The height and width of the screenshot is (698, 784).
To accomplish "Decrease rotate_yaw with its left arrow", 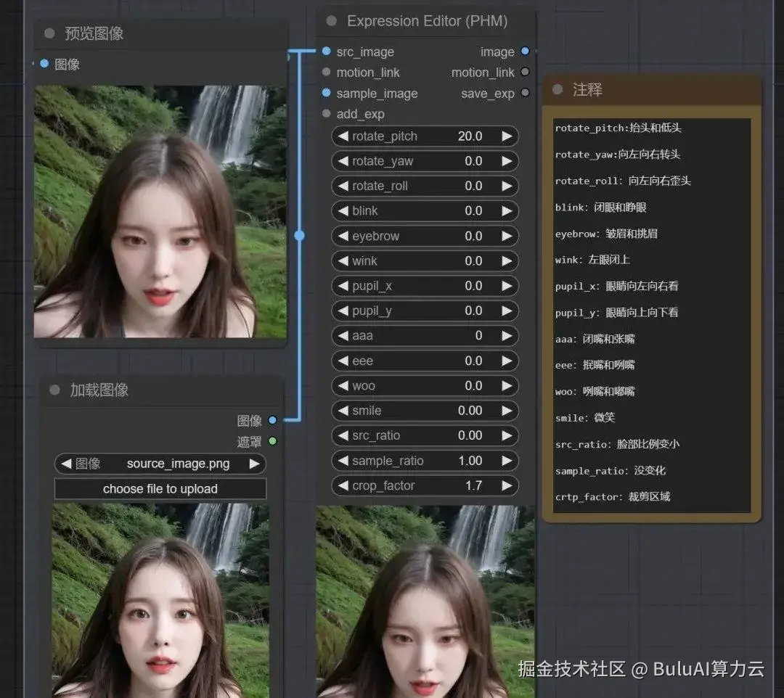I will 343,161.
